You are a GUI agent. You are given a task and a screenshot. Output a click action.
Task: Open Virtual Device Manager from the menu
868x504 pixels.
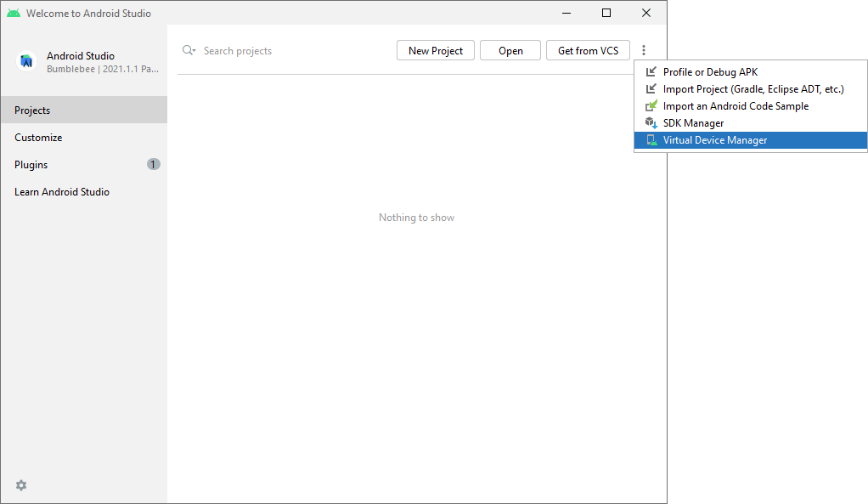pos(750,140)
